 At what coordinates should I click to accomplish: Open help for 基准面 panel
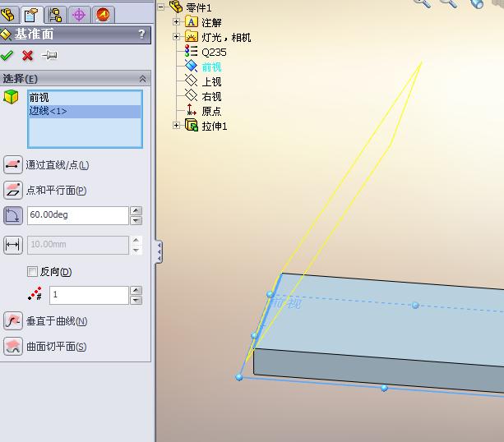pyautogui.click(x=141, y=34)
